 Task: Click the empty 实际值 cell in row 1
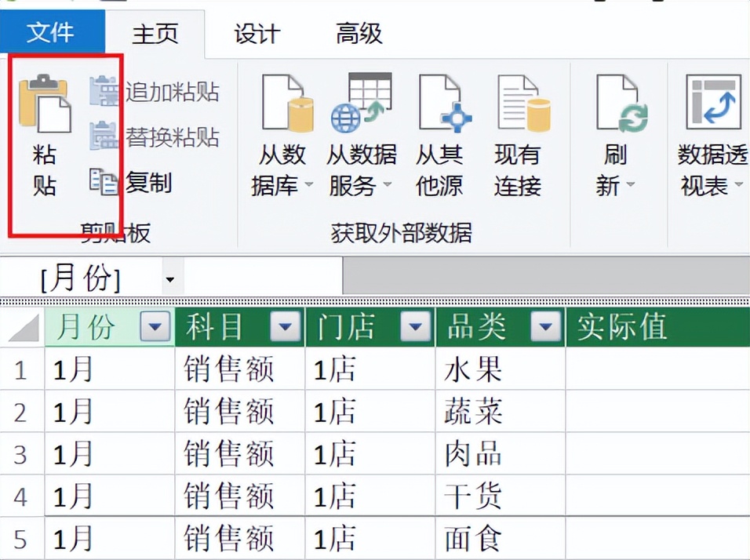click(x=657, y=369)
